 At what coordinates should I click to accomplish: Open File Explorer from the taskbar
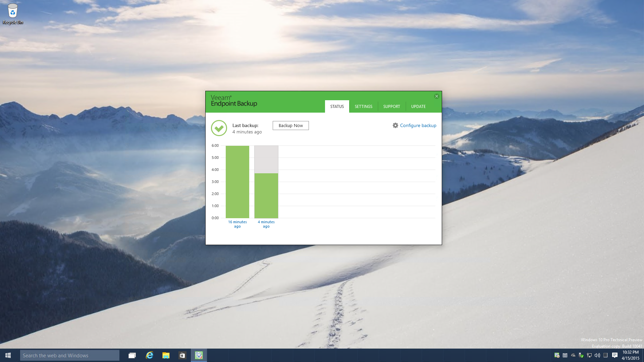coord(166,355)
